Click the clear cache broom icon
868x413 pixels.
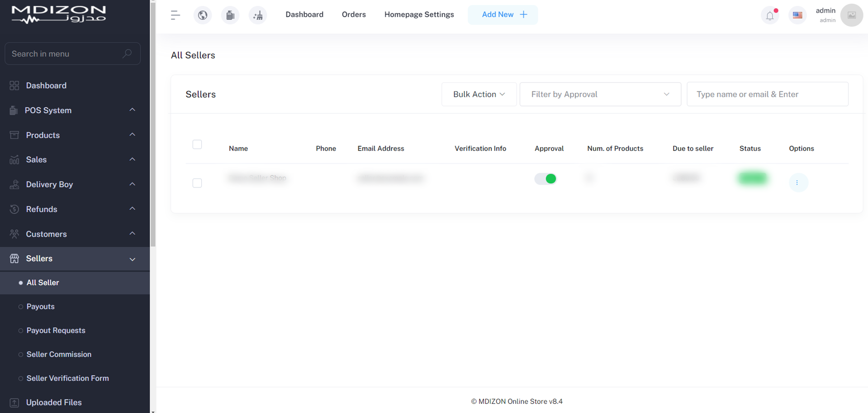coord(258,15)
